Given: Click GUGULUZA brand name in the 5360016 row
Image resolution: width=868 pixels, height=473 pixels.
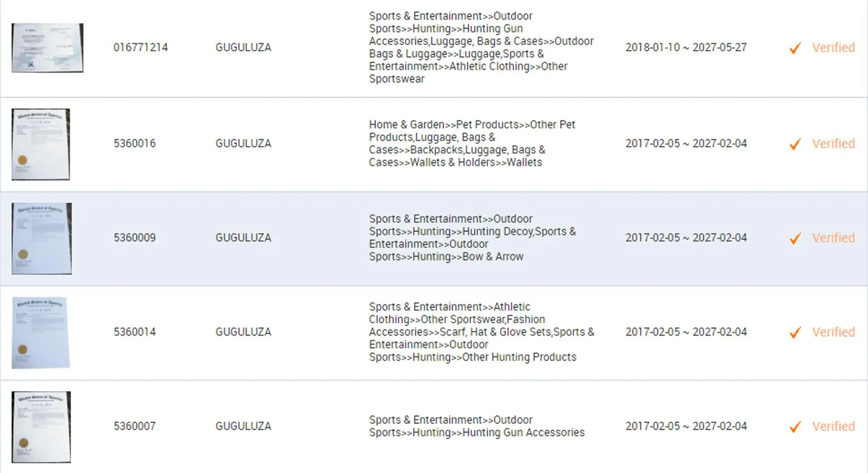Looking at the screenshot, I should pyautogui.click(x=243, y=143).
